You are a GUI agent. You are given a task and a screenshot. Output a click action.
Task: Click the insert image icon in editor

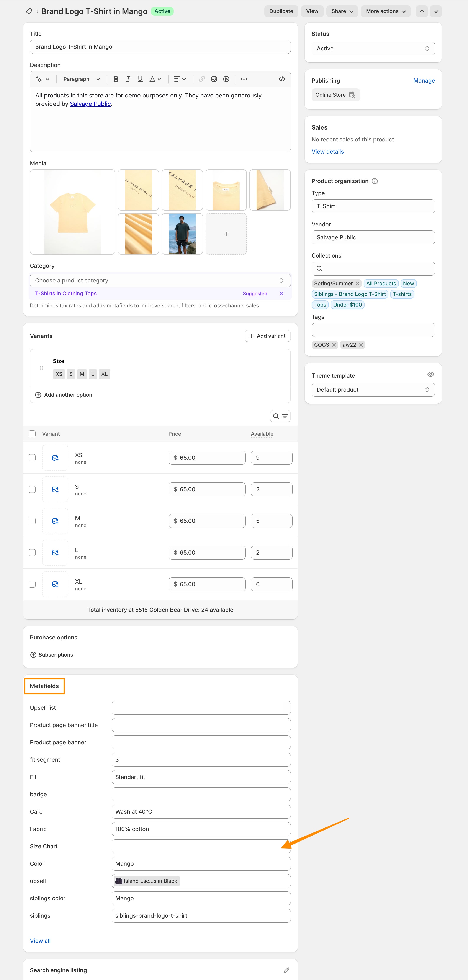214,79
